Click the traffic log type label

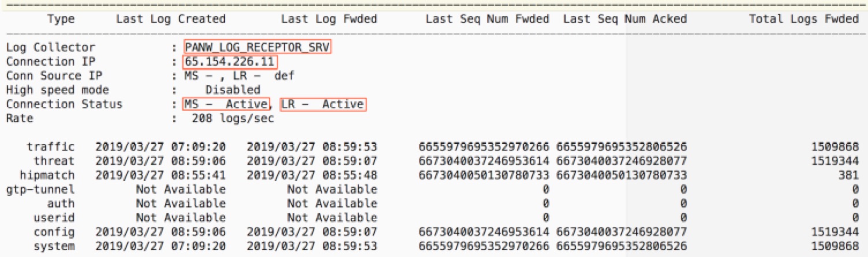click(x=51, y=147)
